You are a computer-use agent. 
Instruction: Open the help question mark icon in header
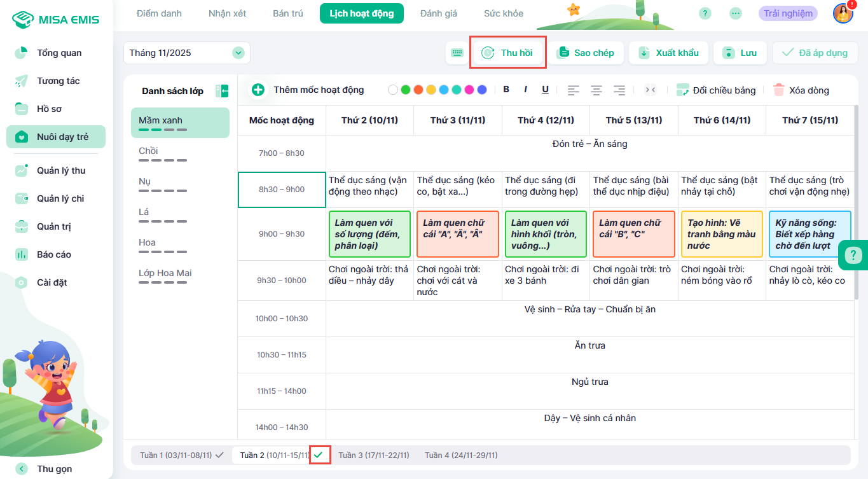[x=705, y=13]
